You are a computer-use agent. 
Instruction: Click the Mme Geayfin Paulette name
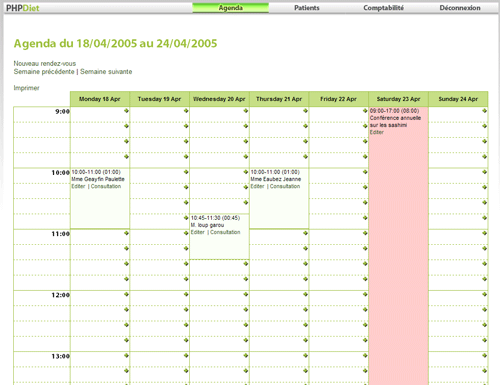click(98, 179)
